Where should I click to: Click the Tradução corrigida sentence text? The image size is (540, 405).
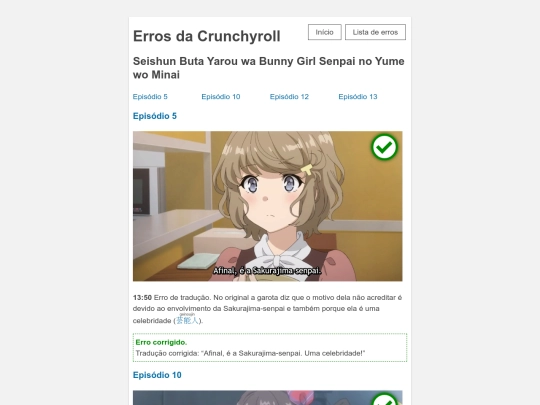coord(250,353)
